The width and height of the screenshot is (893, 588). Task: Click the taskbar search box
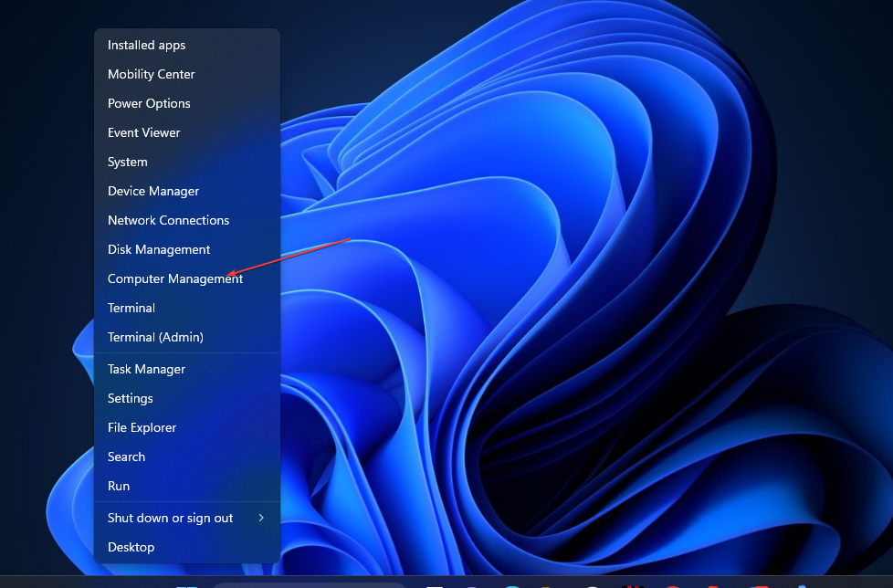click(309, 585)
